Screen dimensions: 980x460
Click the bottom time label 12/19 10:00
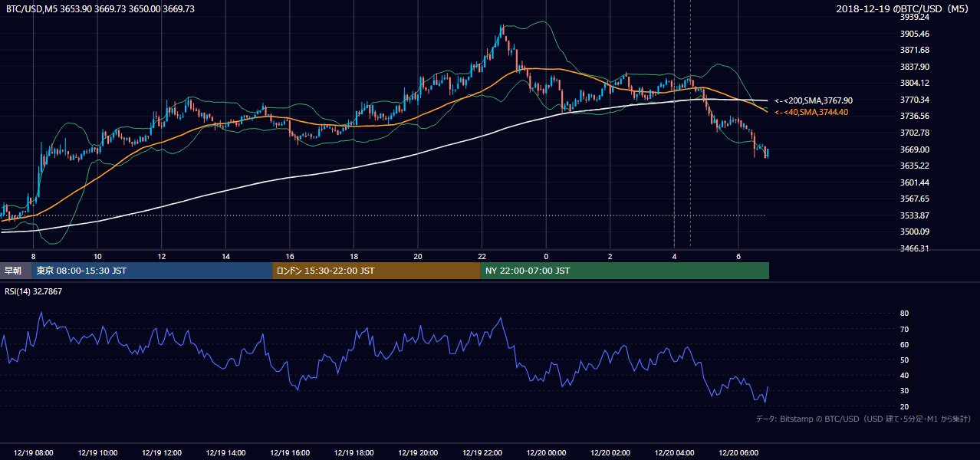pyautogui.click(x=97, y=453)
